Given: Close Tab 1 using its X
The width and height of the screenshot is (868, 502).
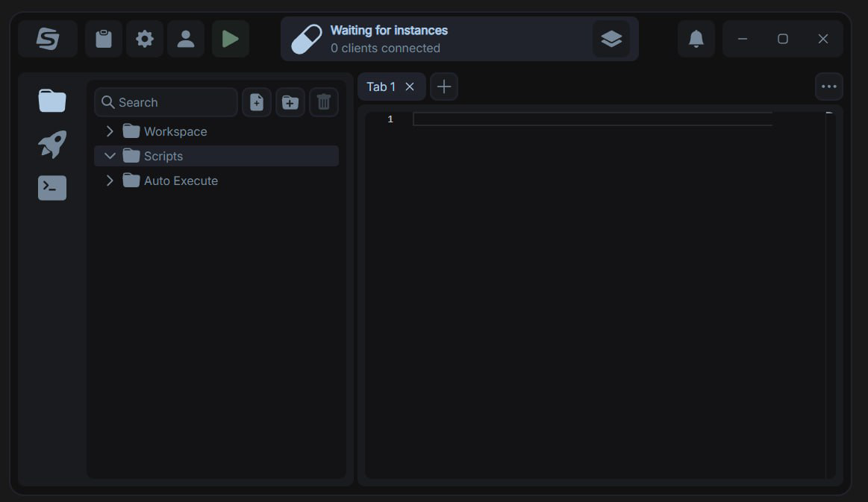Looking at the screenshot, I should [x=410, y=87].
